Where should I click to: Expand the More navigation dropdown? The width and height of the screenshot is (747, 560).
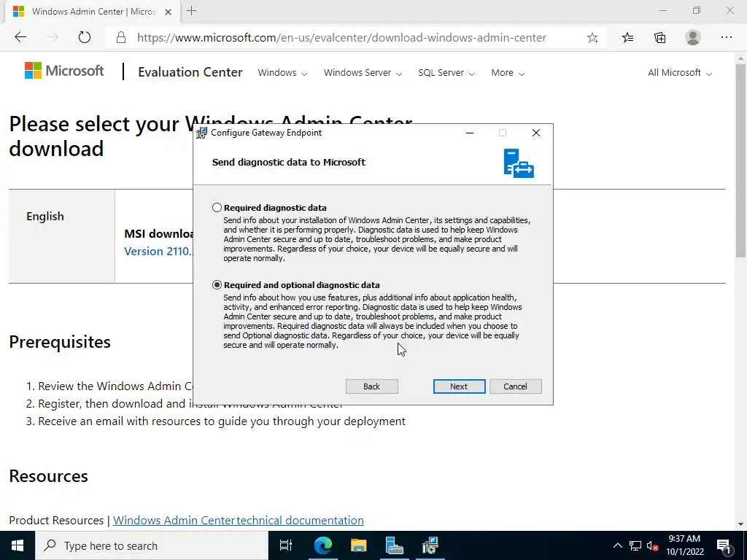508,73
